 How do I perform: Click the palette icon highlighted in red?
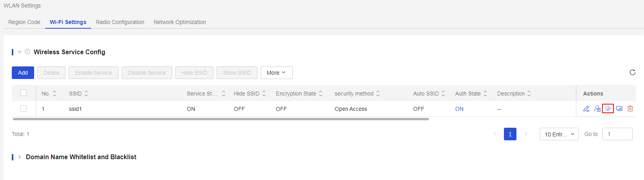(608, 109)
